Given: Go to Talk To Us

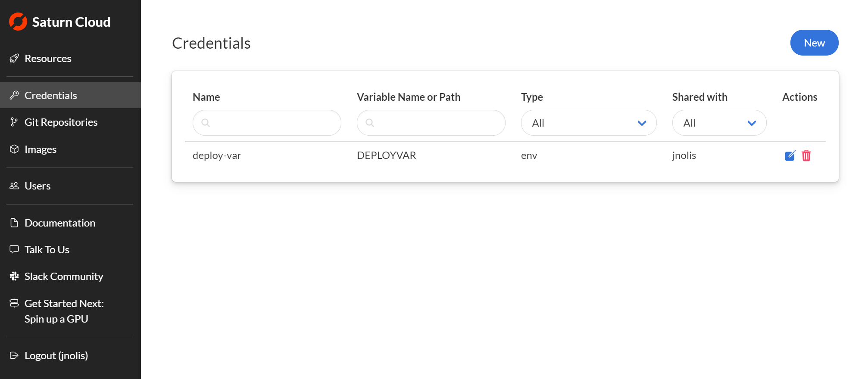Looking at the screenshot, I should (x=47, y=249).
